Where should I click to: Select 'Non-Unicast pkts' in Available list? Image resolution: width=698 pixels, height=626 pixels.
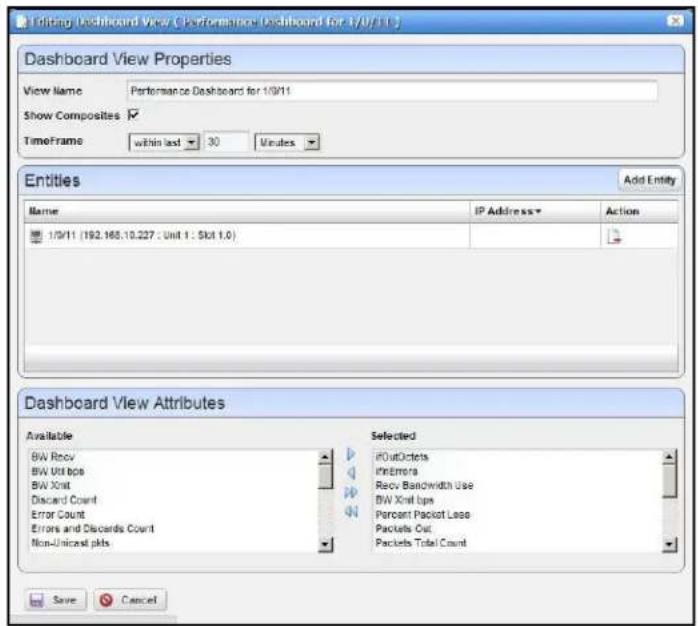pos(70,543)
